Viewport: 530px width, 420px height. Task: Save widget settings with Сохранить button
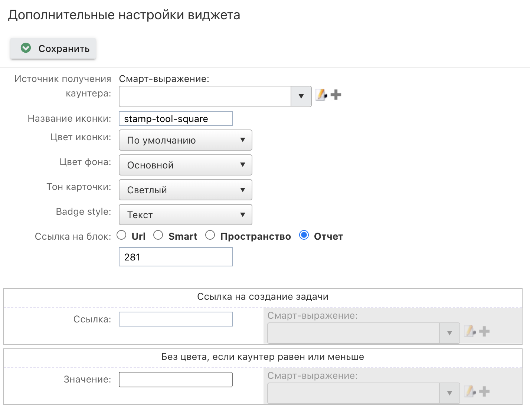click(53, 48)
